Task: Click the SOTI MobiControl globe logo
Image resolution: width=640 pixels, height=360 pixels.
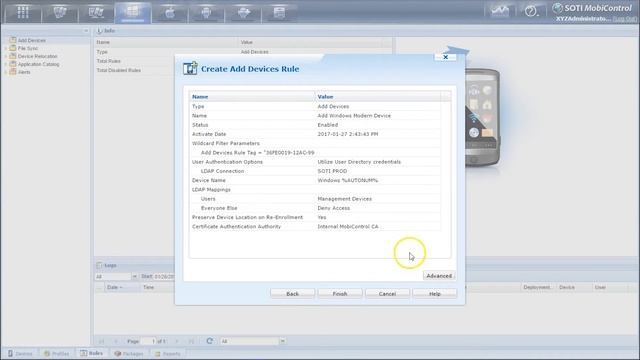Action: click(x=557, y=8)
